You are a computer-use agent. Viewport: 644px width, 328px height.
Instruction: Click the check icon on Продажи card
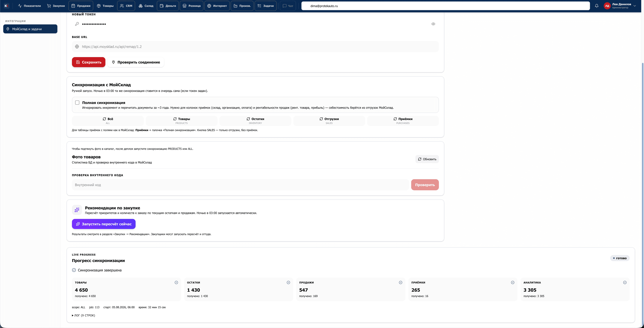pos(400,283)
